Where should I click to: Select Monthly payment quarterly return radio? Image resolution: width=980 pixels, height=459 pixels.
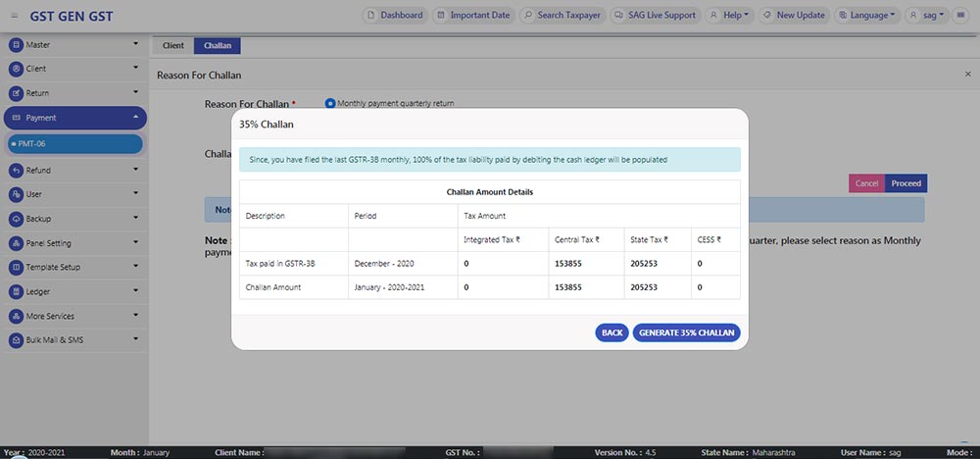point(330,103)
